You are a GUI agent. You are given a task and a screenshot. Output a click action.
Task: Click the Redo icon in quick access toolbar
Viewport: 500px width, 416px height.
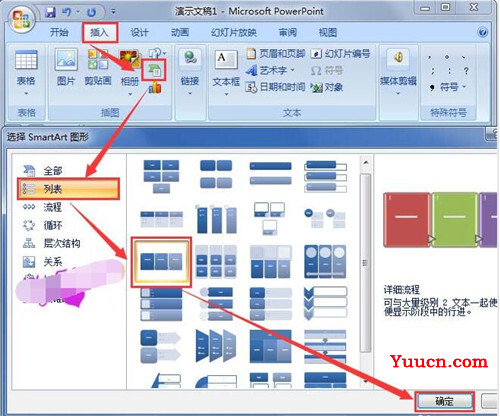pos(91,12)
